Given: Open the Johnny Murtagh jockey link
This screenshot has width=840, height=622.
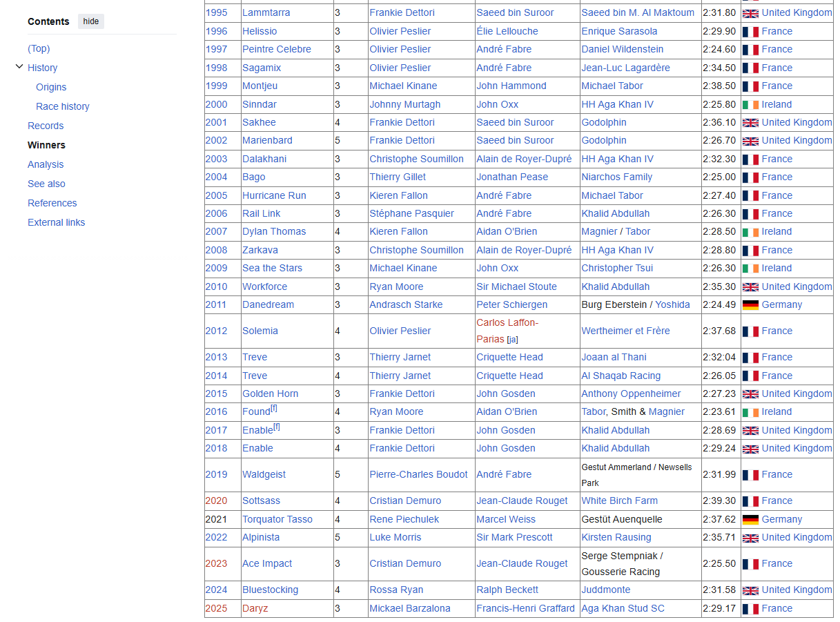Looking at the screenshot, I should pos(404,104).
